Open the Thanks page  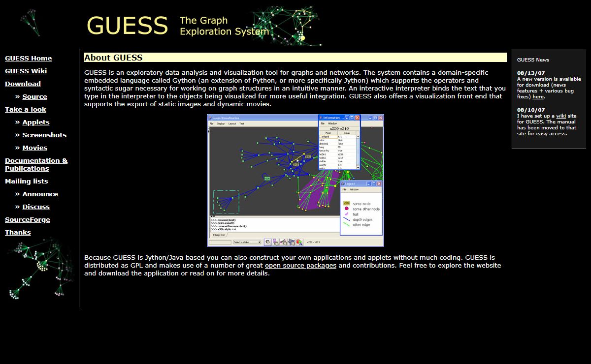(18, 233)
